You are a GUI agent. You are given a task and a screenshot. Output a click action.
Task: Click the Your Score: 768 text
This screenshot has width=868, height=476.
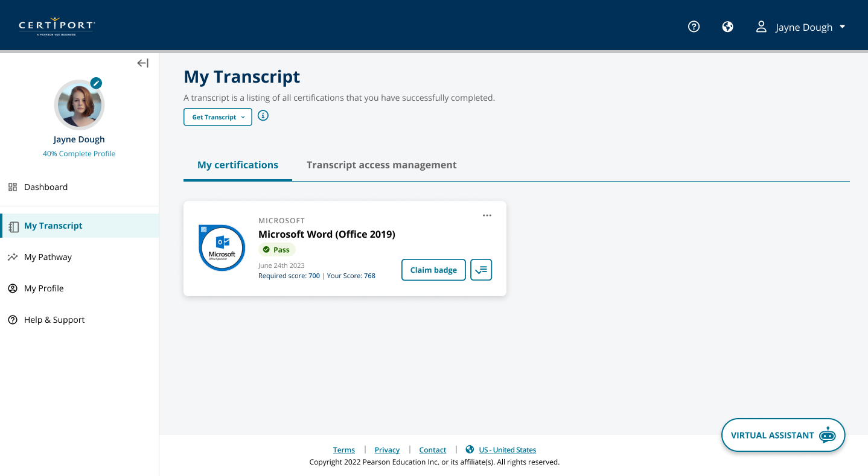[x=351, y=276]
